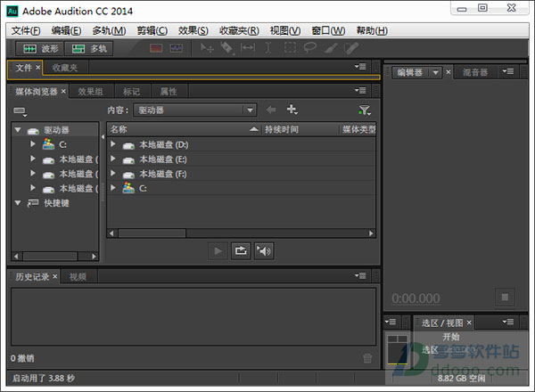Expand the C: drive in left tree
Viewport: 535px width, 392px height.
pos(33,143)
